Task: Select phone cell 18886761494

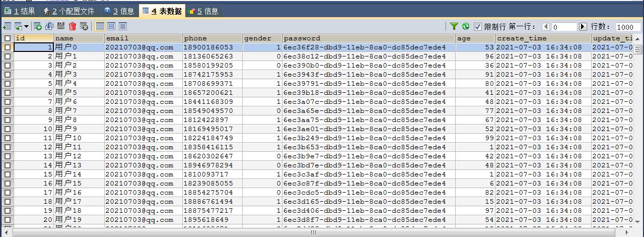Action: point(212,202)
